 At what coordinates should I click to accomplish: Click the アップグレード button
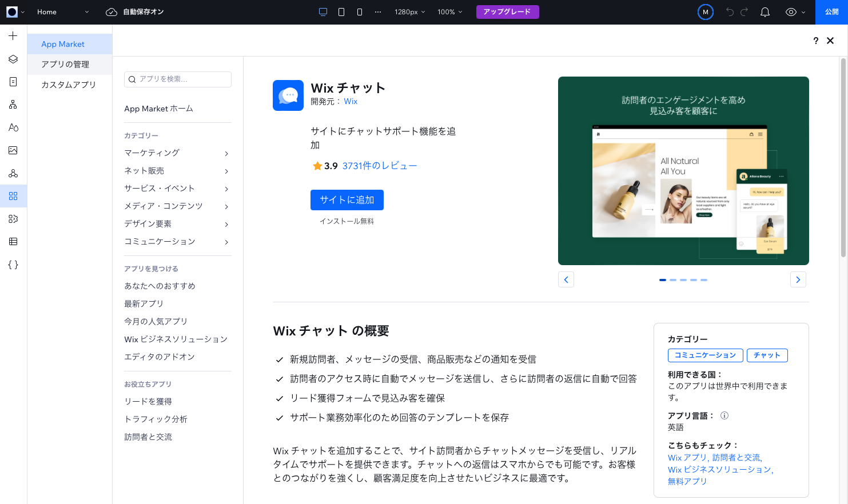coord(507,12)
